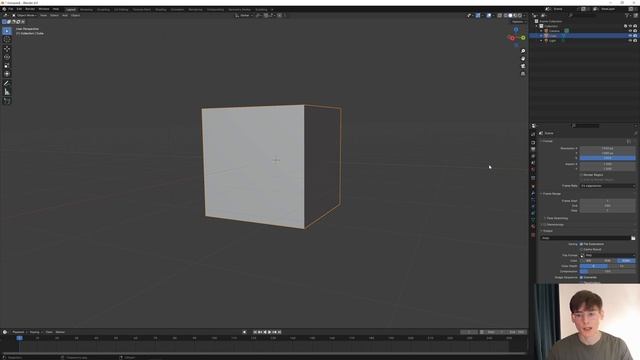Screen dimensions: 640x360
Task: Click the viewport overlays toggle icon
Action: [x=489, y=16]
